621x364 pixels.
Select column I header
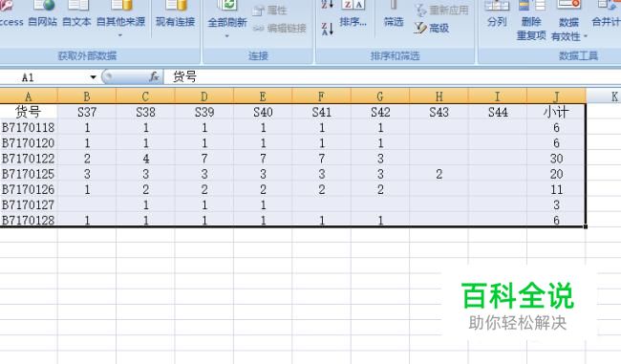(498, 96)
